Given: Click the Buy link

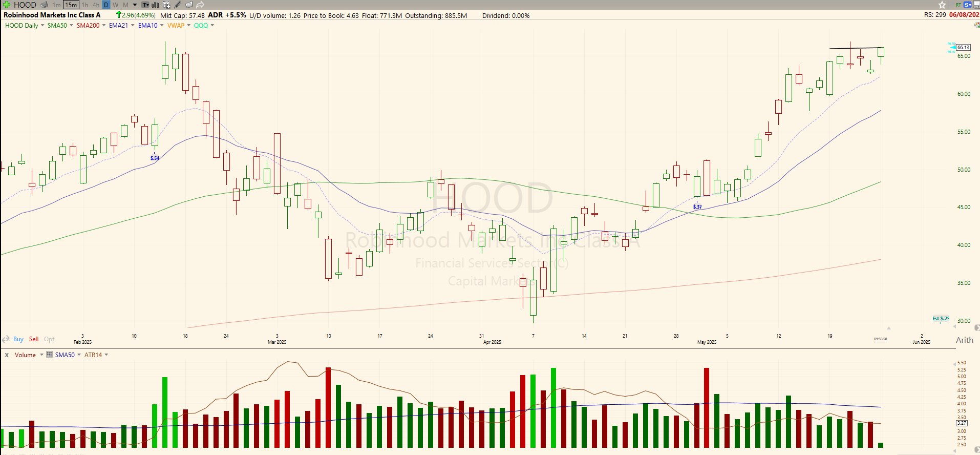Looking at the screenshot, I should (18, 339).
